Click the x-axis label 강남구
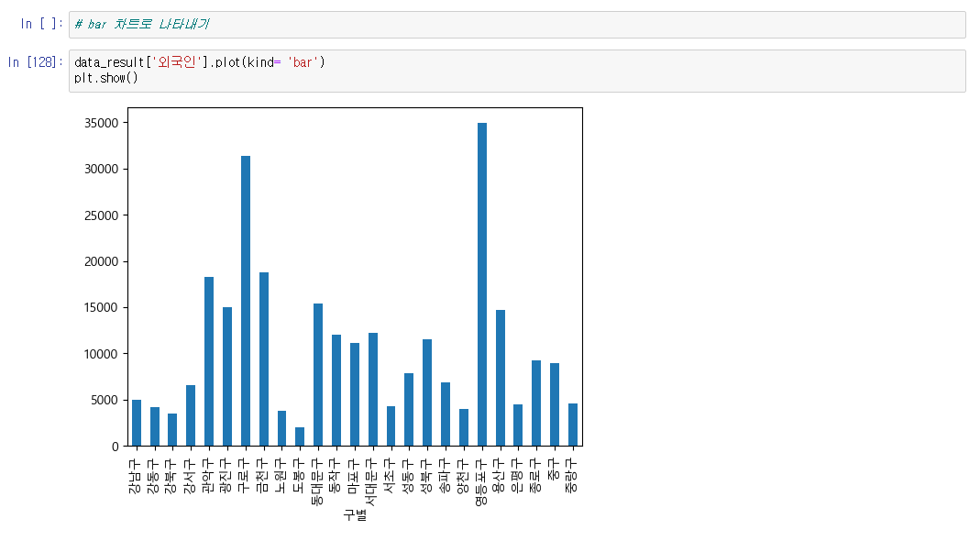Screen dimensions: 980x541 coord(135,477)
